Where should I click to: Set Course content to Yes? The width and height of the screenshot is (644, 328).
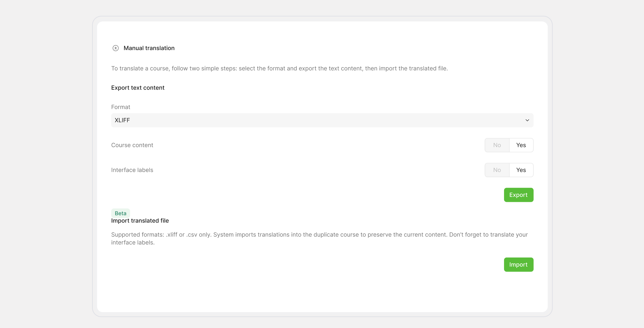[521, 145]
